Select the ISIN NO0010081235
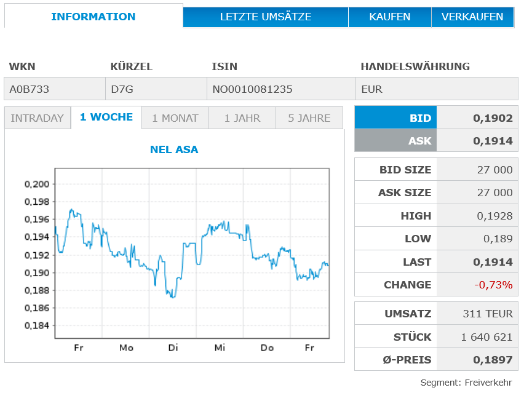 tap(252, 89)
